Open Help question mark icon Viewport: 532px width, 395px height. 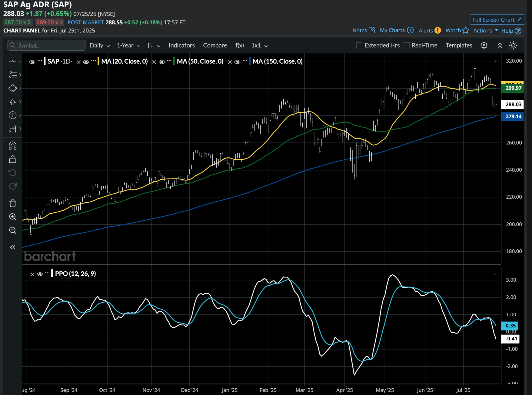coord(518,31)
